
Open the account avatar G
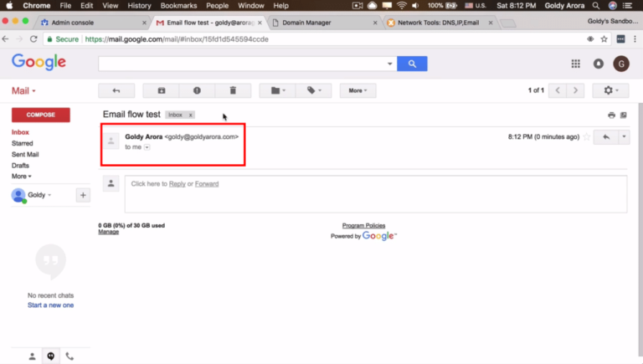click(x=621, y=64)
